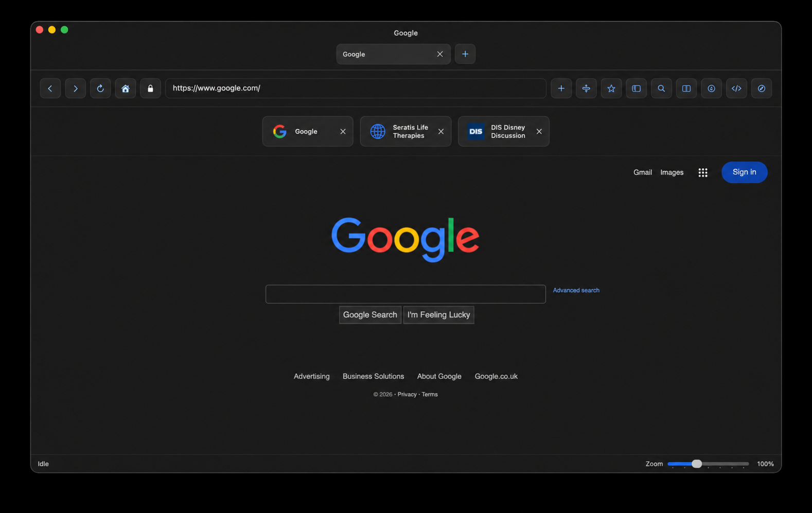Click I'm Feeling Lucky button
Viewport: 812px width, 513px height.
438,315
